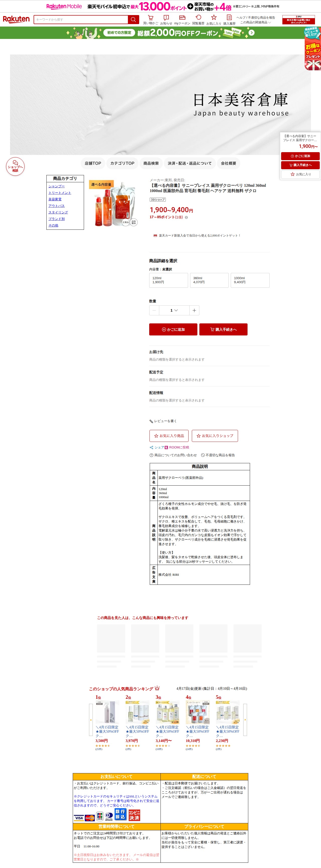View browsing history via 閲覧履歴 icon
Image resolution: width=321 pixels, height=868 pixels.
tap(198, 20)
